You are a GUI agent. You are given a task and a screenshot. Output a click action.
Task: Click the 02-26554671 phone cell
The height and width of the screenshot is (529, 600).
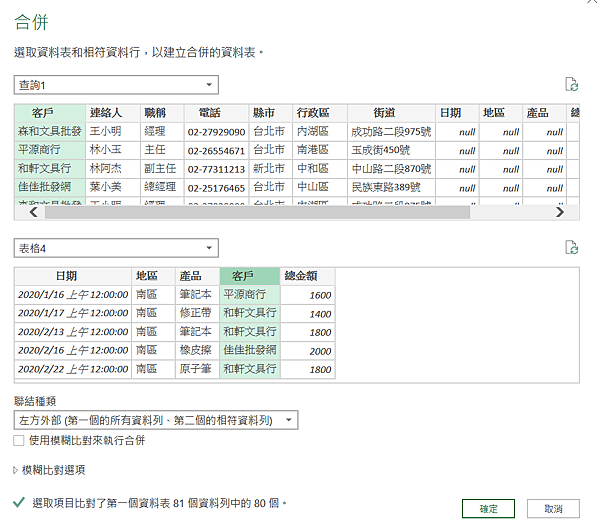pos(216,150)
